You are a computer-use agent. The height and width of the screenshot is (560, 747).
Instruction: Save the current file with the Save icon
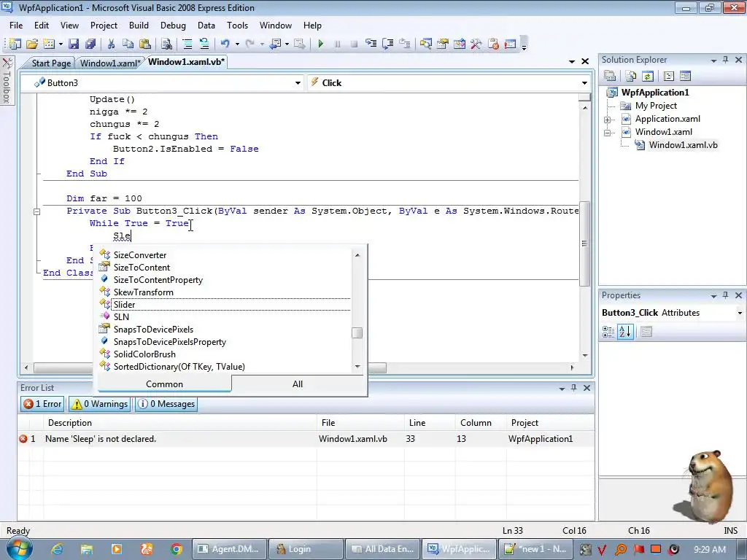click(x=74, y=44)
